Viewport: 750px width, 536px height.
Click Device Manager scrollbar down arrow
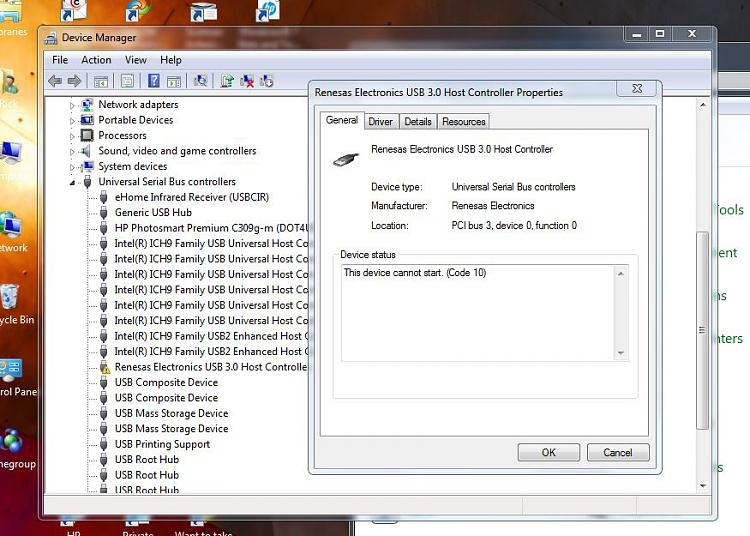point(702,485)
